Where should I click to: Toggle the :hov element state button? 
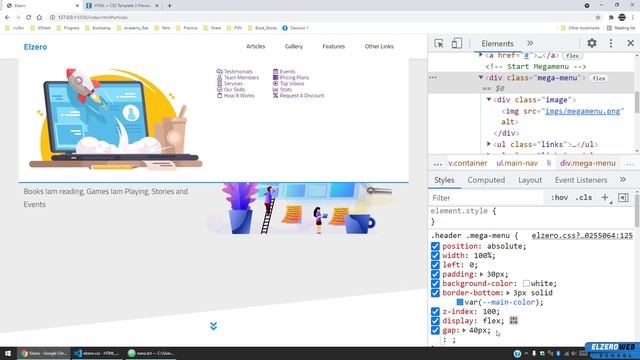(x=559, y=198)
